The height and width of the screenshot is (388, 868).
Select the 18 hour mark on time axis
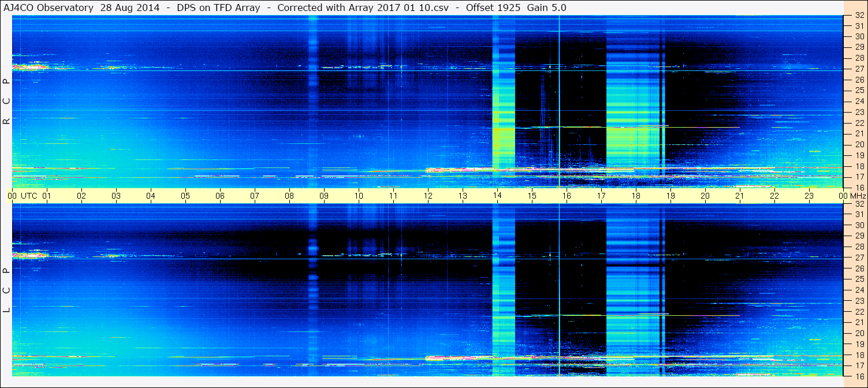[636, 196]
